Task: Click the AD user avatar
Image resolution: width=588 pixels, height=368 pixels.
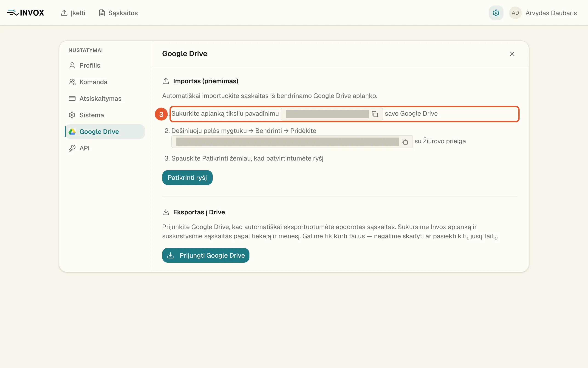Action: [515, 13]
